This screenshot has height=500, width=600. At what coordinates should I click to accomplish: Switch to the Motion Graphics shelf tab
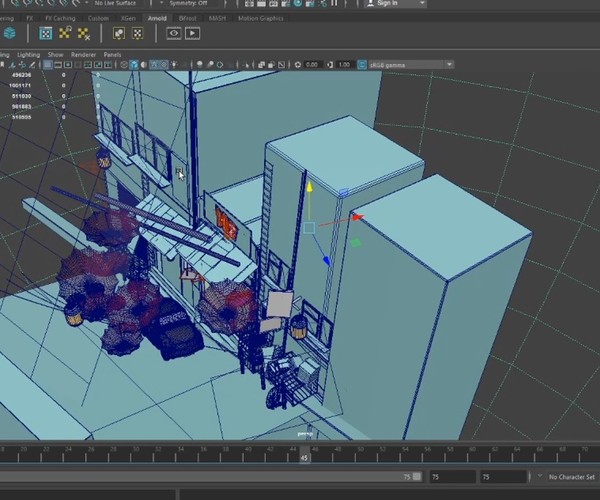261,18
